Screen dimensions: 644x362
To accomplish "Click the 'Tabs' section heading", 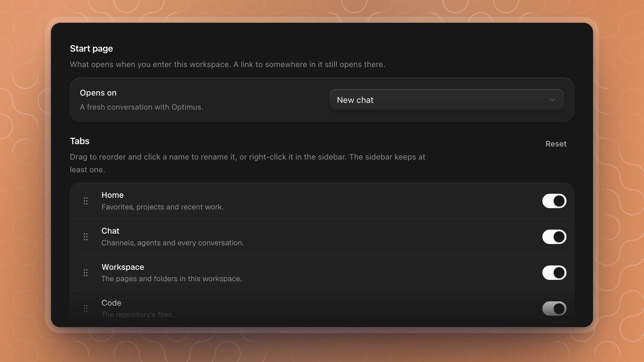I will click(x=79, y=141).
